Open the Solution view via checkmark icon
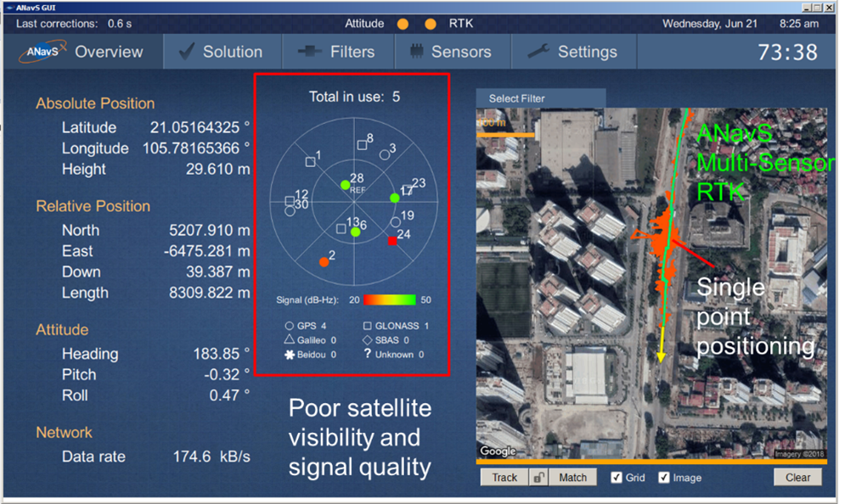The width and height of the screenshot is (856, 504). point(187,51)
